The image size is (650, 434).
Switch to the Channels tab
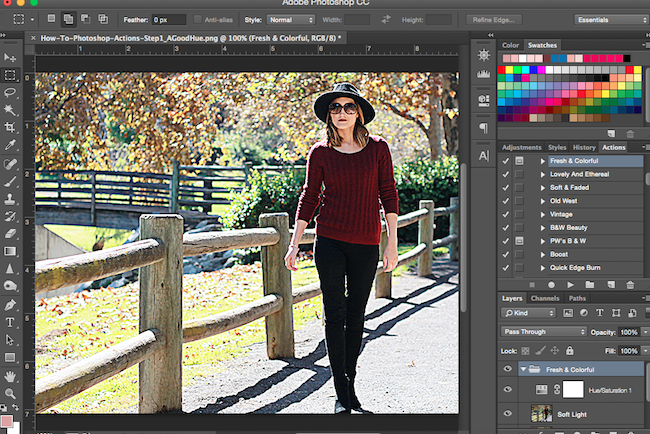(544, 298)
